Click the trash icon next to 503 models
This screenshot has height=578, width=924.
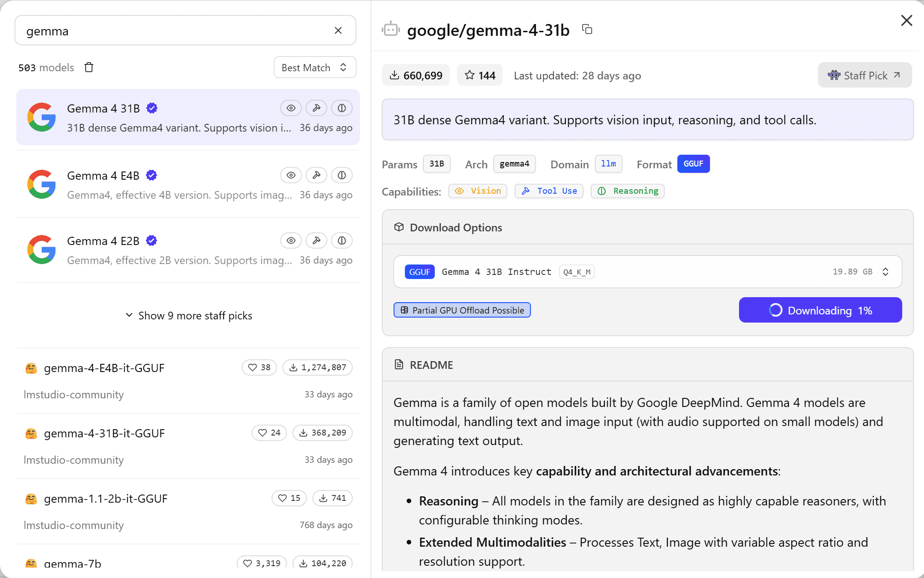[89, 67]
